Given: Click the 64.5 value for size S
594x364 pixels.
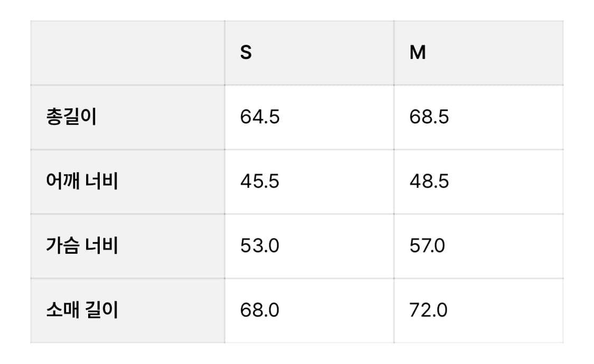Looking at the screenshot, I should [260, 117].
